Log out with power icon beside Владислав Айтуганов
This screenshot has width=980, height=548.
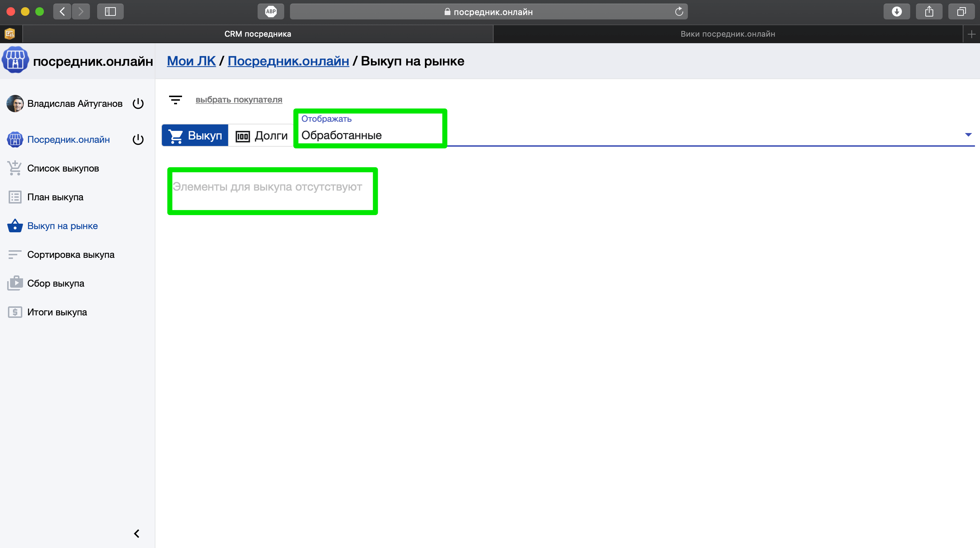tap(138, 104)
